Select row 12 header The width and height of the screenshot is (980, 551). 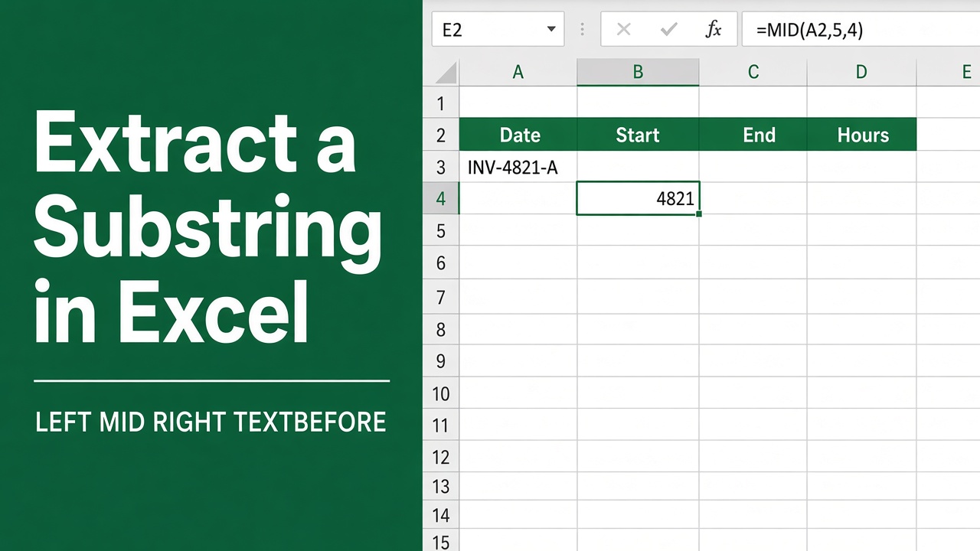coord(441,458)
